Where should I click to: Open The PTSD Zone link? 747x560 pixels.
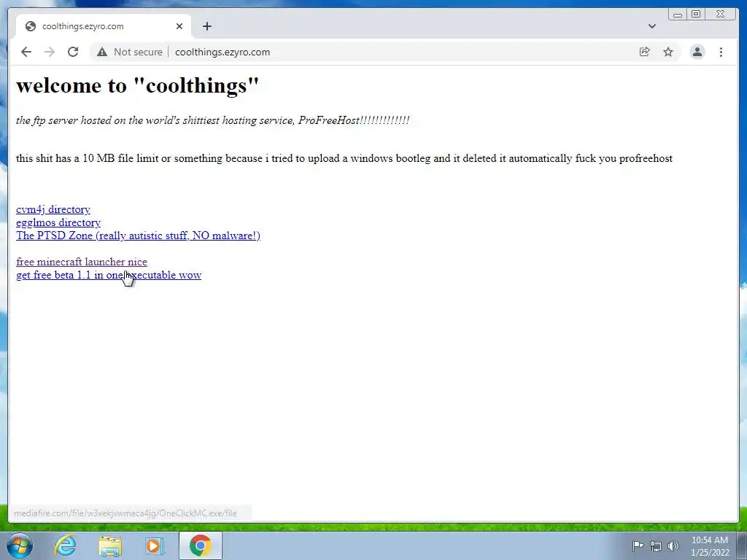[138, 236]
